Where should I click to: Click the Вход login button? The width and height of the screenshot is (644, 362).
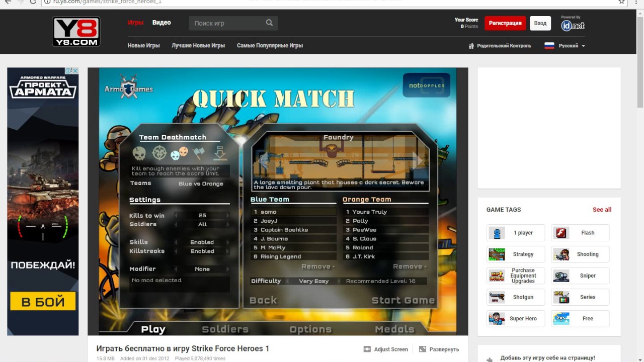(540, 23)
